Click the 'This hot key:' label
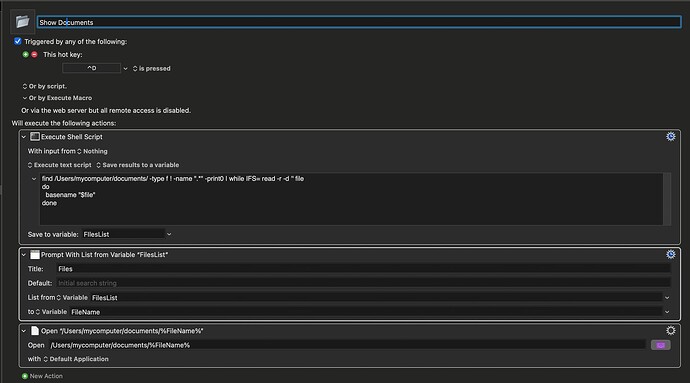Screen dimensions: 690x383 point(62,55)
